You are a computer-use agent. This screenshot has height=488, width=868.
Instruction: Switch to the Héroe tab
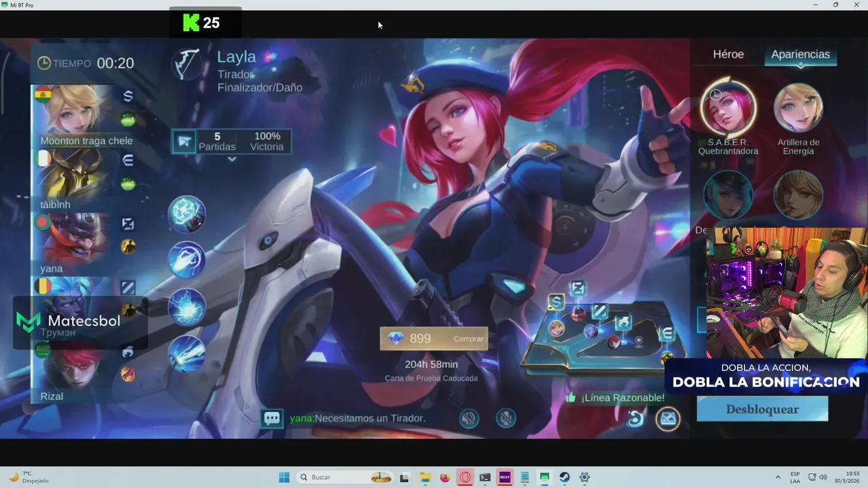(728, 54)
